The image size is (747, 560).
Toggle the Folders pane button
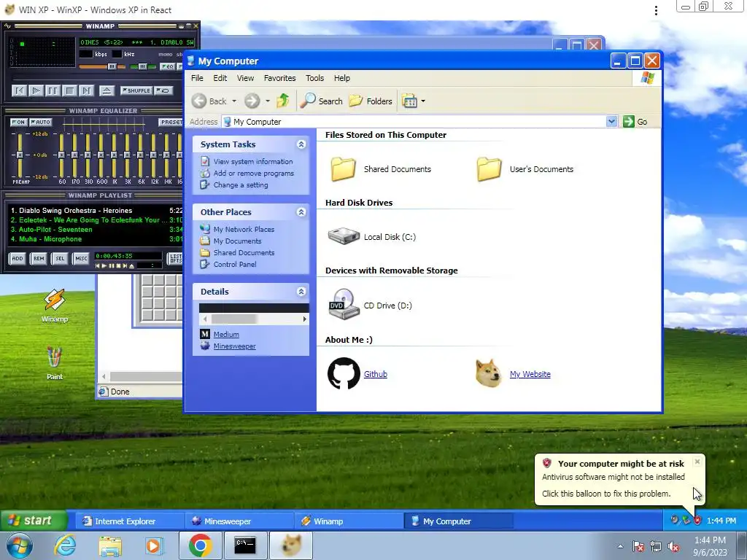[371, 101]
